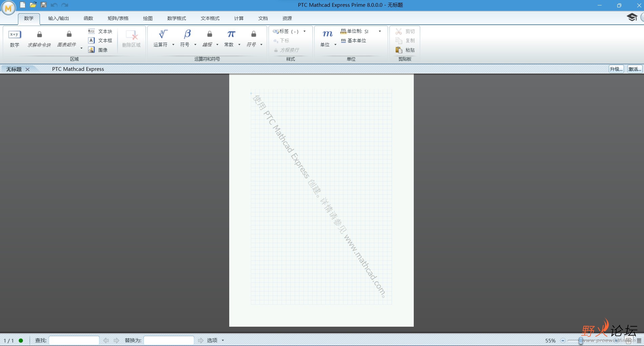644x346 pixels.
Task: Switch to the 文档 ribbon tab
Action: 263,18
